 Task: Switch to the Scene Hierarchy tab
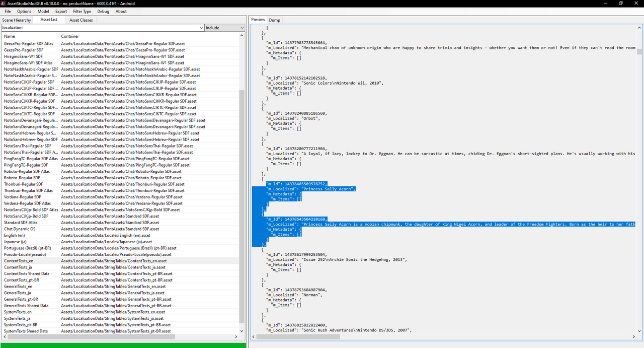[17, 20]
